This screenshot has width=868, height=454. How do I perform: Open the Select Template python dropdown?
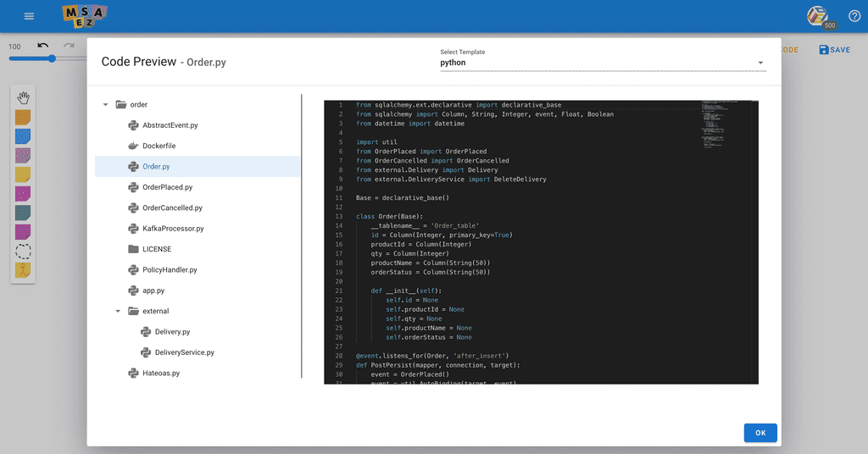point(603,63)
